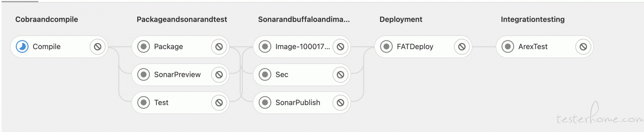The image size is (644, 132).
Task: Open the Compile job node
Action: (x=59, y=47)
